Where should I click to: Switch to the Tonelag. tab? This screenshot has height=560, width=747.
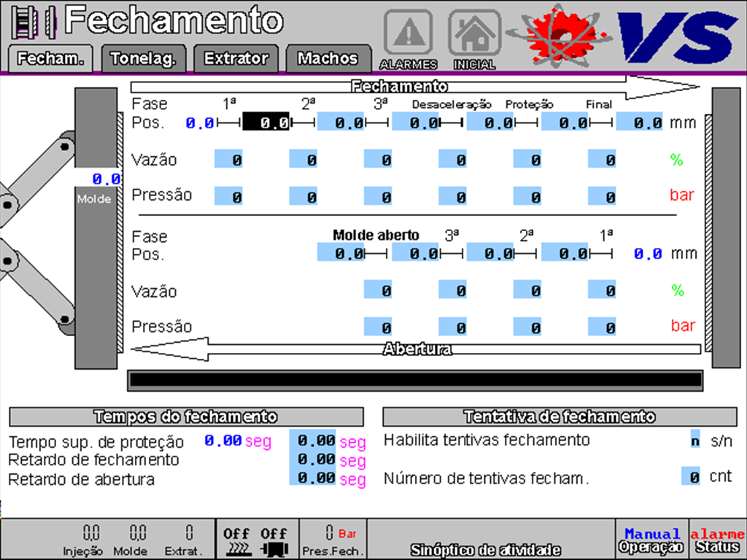pos(144,59)
